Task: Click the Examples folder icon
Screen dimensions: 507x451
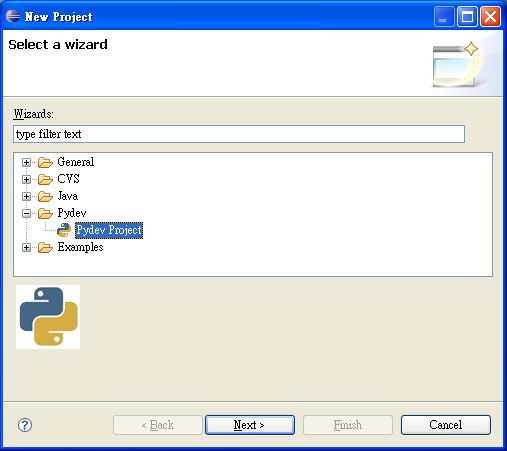Action: (45, 247)
